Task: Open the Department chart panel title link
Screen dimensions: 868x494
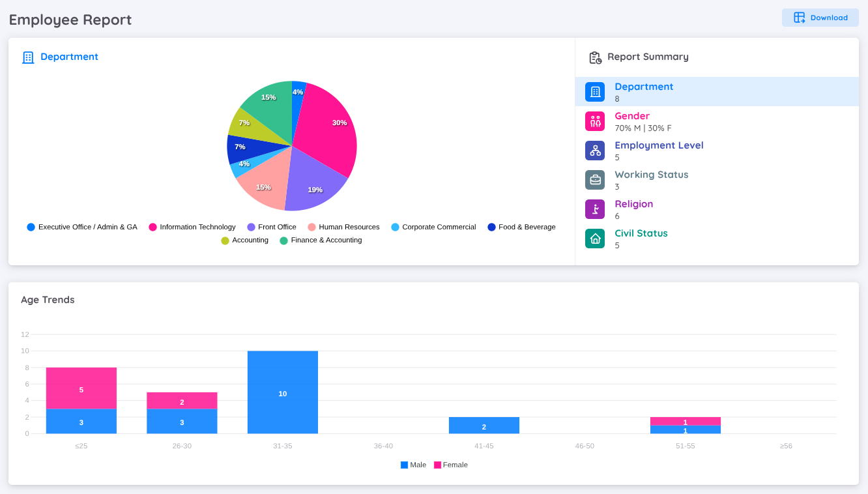Action: (x=70, y=57)
